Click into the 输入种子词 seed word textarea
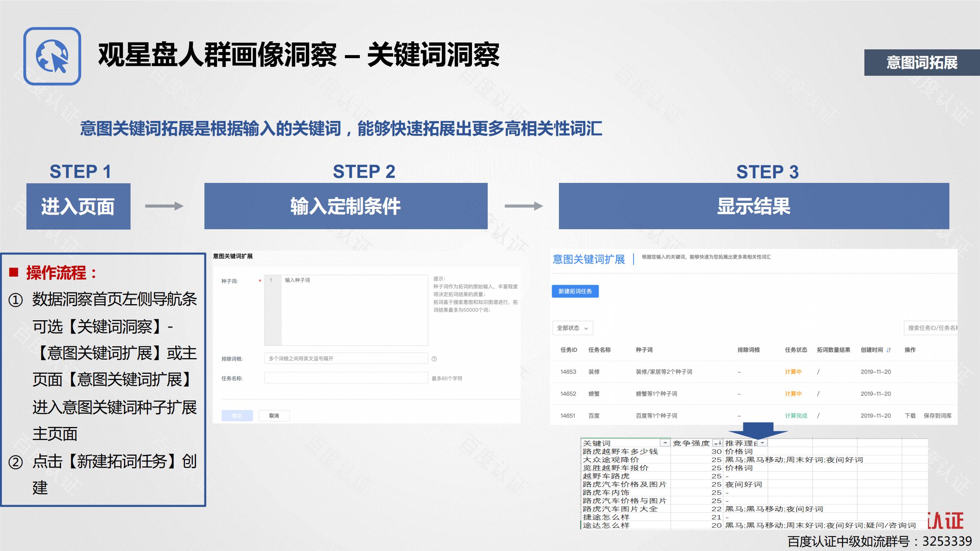 click(346, 310)
